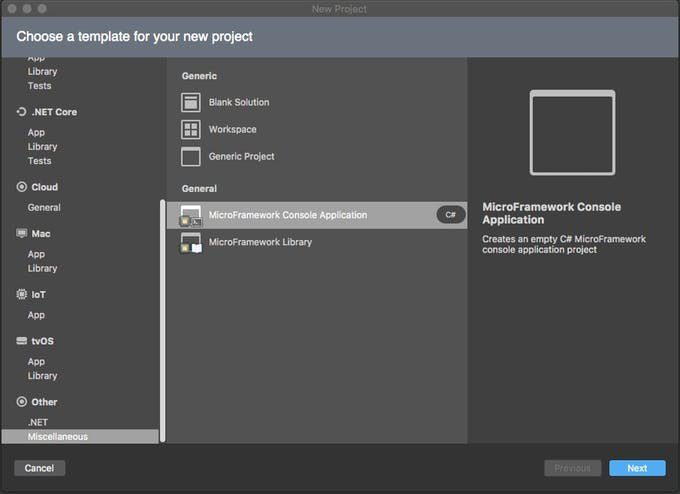680x494 pixels.
Task: Click the Cloud heading
Action: [x=45, y=187]
